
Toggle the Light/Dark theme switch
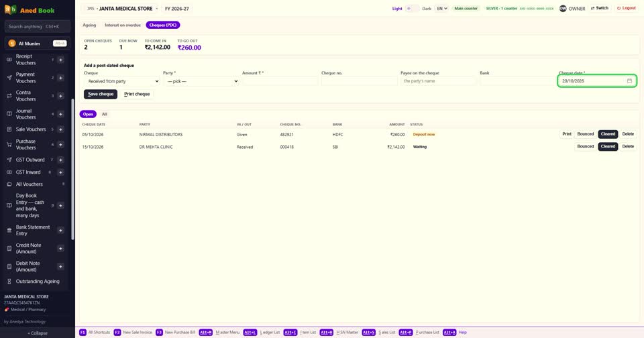[412, 8]
